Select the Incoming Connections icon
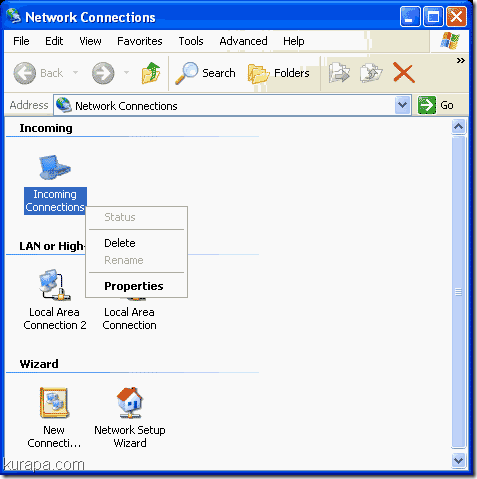Image resolution: width=477 pixels, height=479 pixels. pyautogui.click(x=55, y=167)
